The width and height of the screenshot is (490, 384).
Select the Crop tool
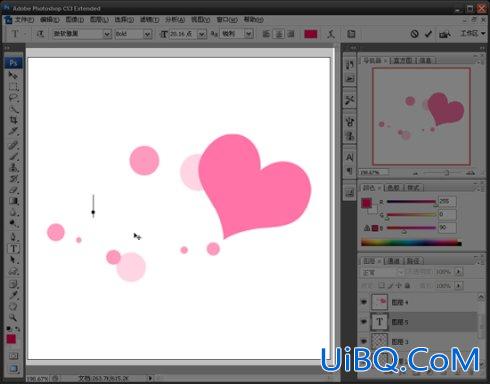click(x=14, y=120)
